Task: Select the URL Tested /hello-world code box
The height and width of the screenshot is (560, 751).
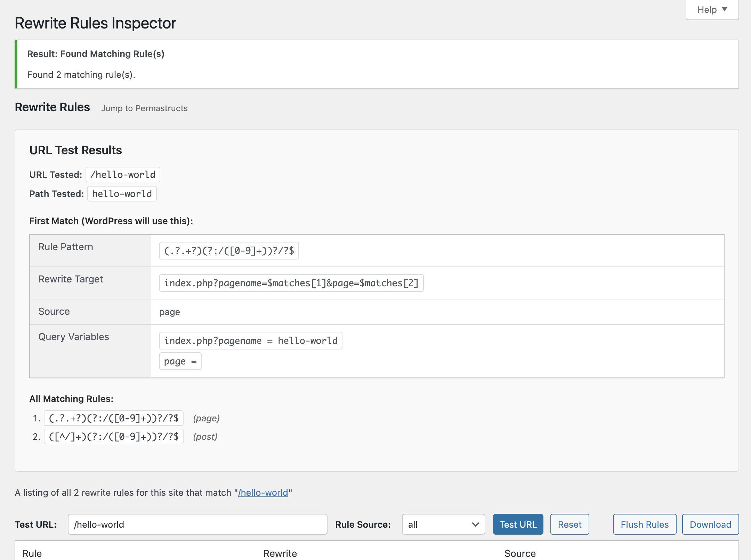Action: (x=123, y=175)
